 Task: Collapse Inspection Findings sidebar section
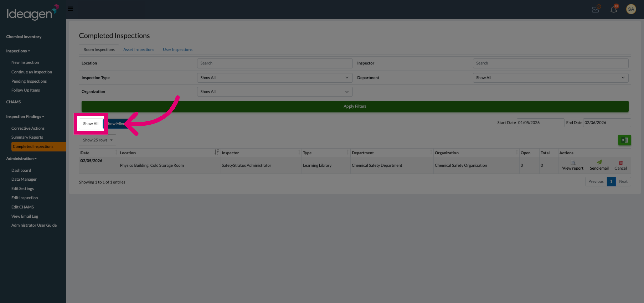(x=25, y=117)
